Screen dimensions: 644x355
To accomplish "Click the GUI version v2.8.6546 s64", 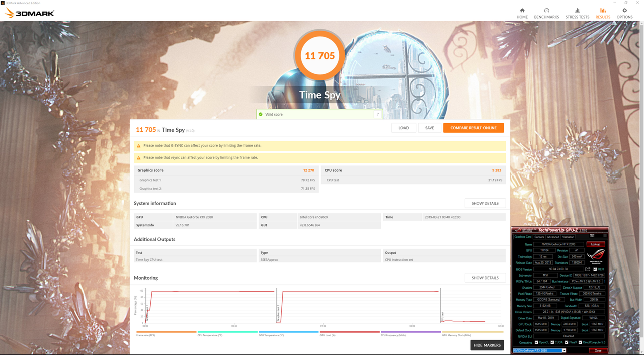I will (x=310, y=225).
